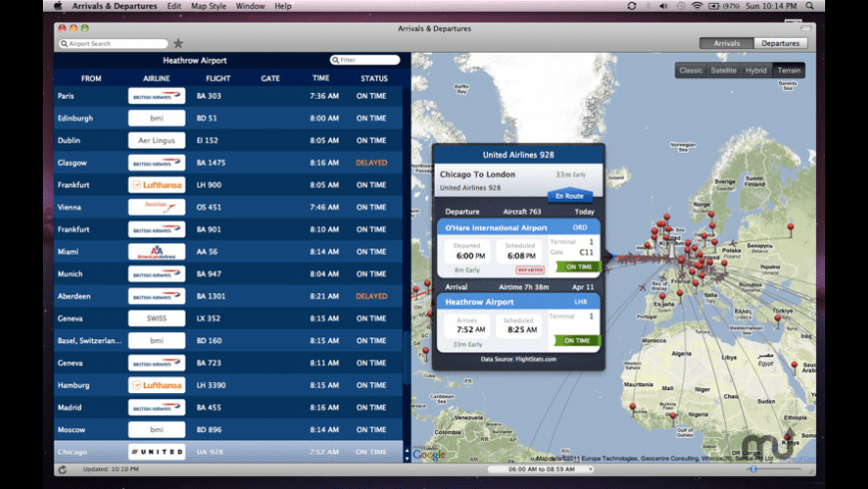Open the Edit menu
868x489 pixels.
174,6
